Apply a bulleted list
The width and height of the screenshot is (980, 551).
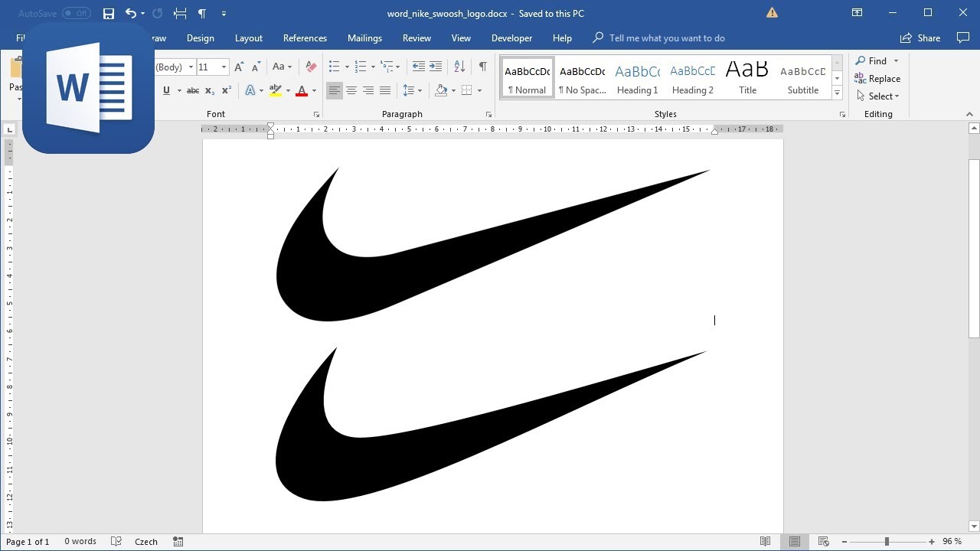point(334,67)
